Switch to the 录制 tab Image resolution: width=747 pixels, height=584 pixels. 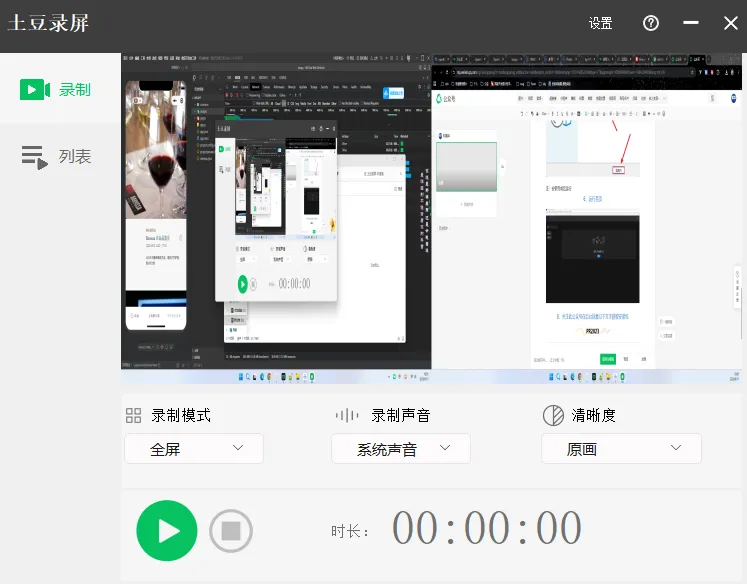(x=60, y=90)
